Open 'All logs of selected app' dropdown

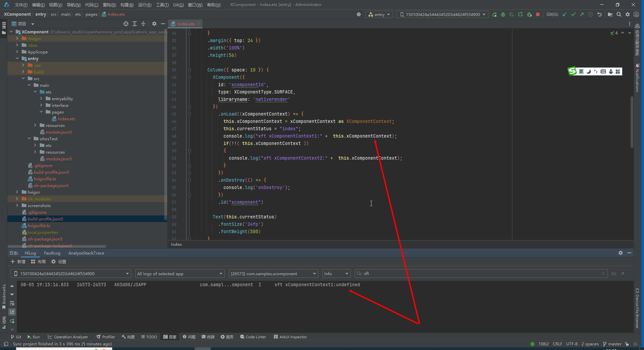pos(180,274)
